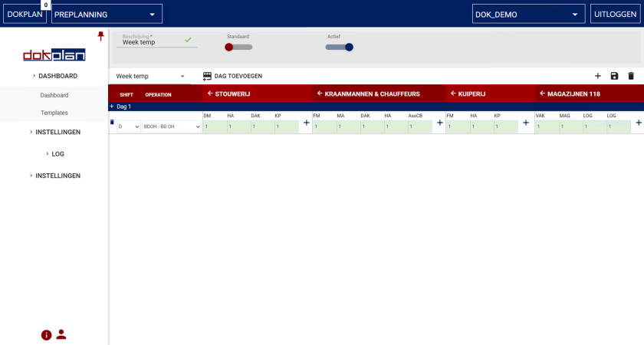
Task: Click the trash icon in top toolbar
Action: [x=631, y=76]
